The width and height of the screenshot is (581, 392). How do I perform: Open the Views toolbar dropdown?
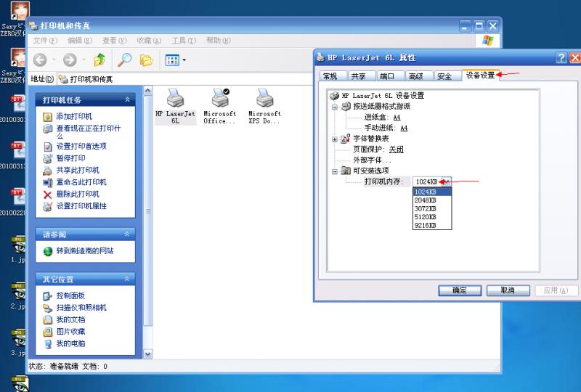[x=176, y=60]
